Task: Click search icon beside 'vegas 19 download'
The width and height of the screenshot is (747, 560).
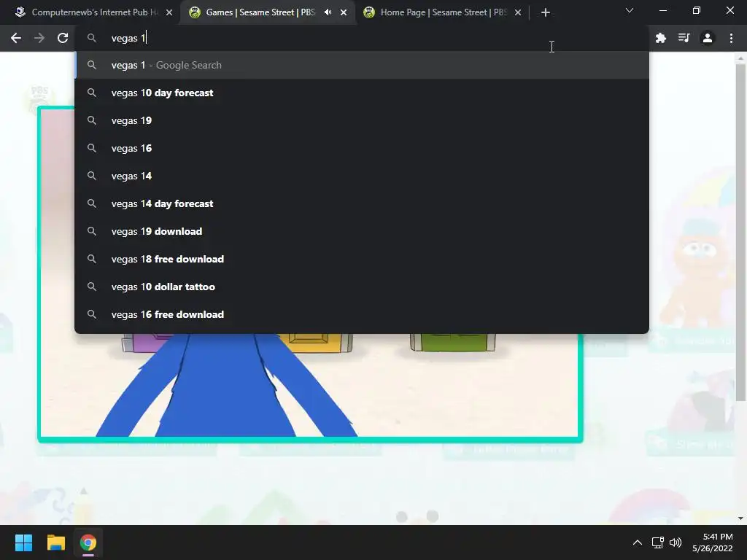Action: coord(92,231)
